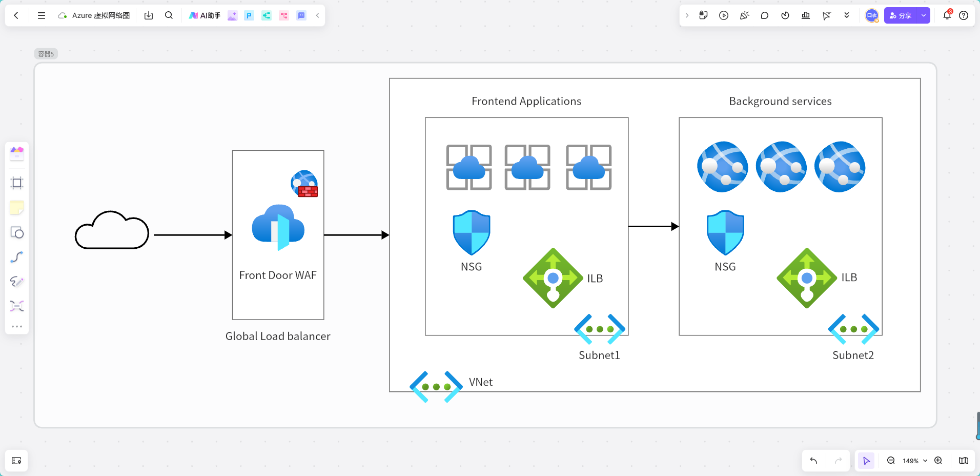
Task: Open the 149% zoom level dropdown
Action: 915,461
